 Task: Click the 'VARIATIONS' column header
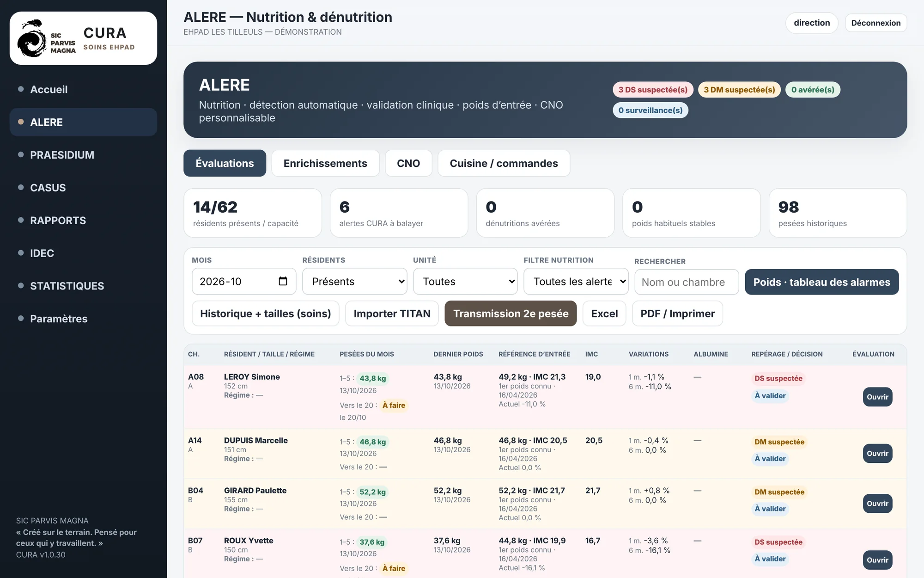pos(648,354)
